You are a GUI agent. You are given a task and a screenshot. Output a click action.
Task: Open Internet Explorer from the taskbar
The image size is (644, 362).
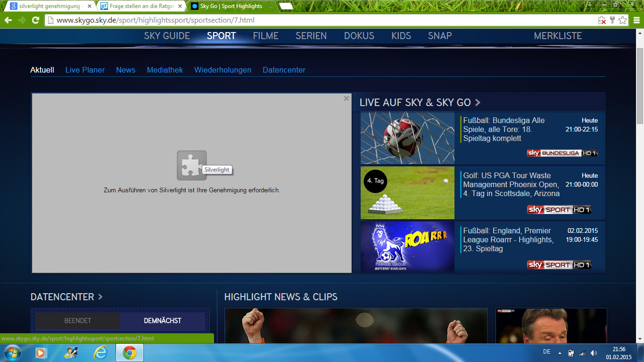coord(100,353)
